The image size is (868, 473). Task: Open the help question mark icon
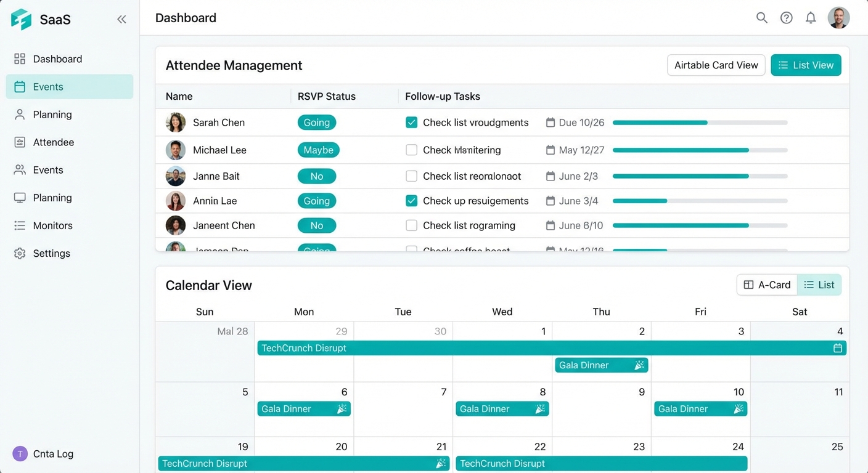point(786,18)
